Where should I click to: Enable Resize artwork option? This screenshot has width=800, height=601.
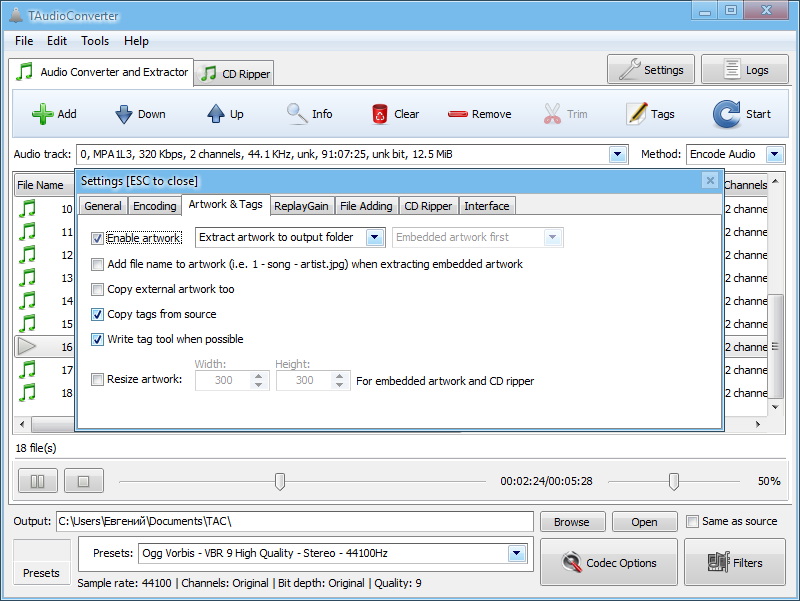[x=97, y=379]
